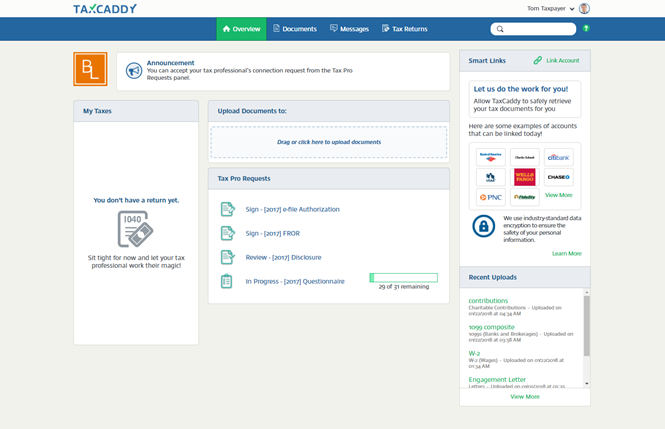Click the "You don't have a return yet." text
This screenshot has width=665, height=429.
(x=136, y=200)
